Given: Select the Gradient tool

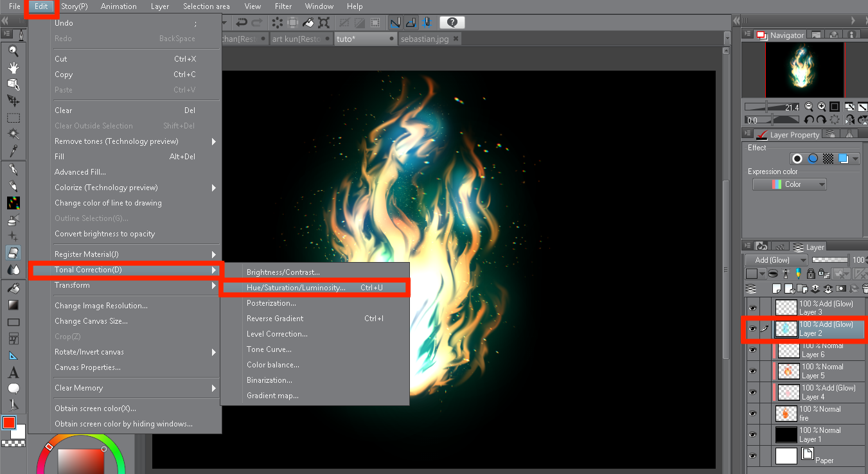Looking at the screenshot, I should pyautogui.click(x=13, y=305).
